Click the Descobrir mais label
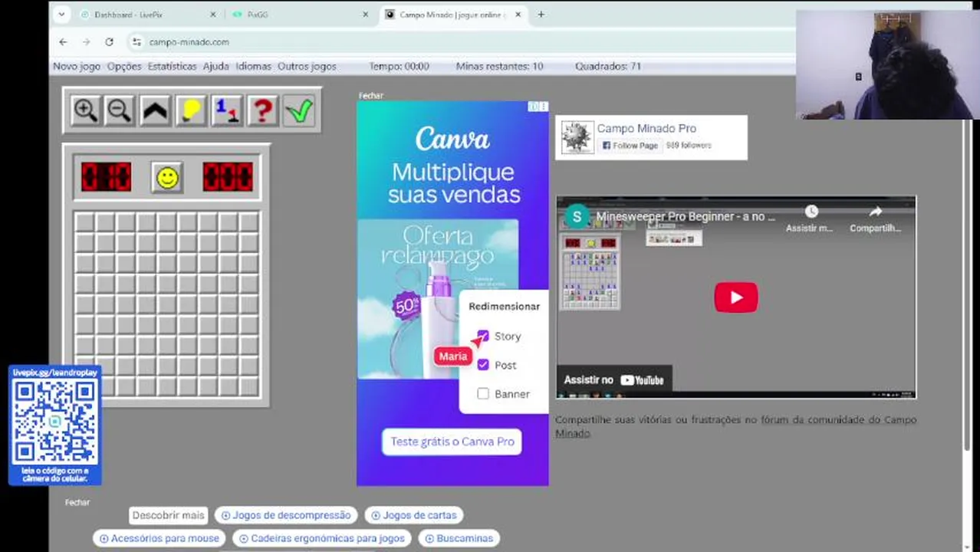This screenshot has width=980, height=552. (x=168, y=515)
